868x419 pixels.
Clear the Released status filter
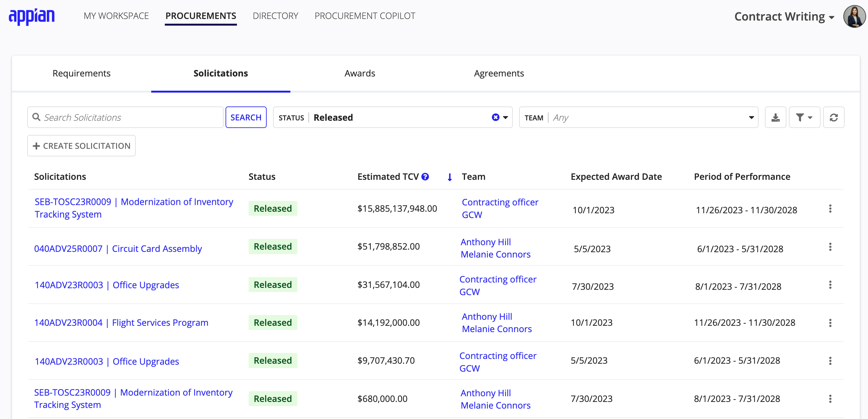(495, 117)
